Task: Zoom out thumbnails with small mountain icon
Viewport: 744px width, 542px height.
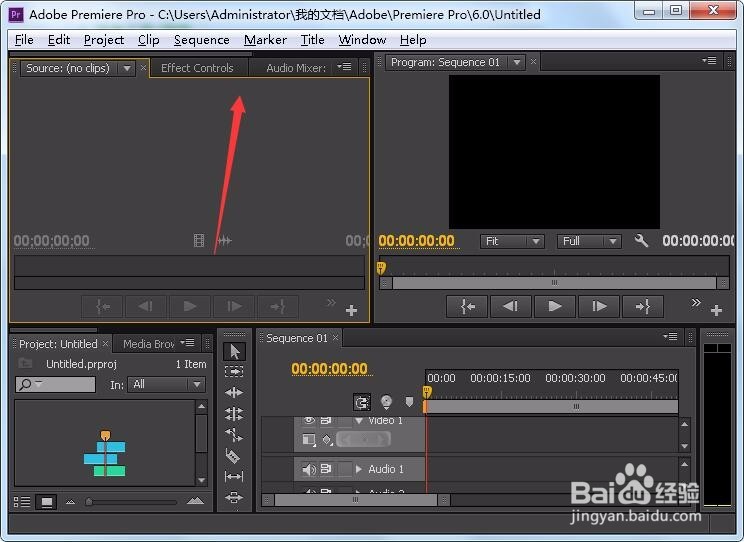Action: (70, 501)
